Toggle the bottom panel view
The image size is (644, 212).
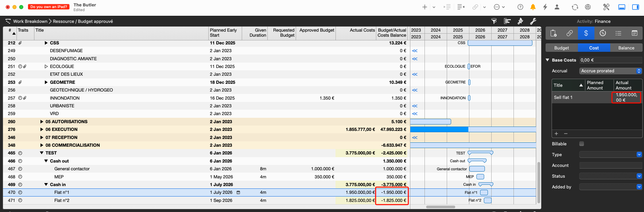click(622, 7)
